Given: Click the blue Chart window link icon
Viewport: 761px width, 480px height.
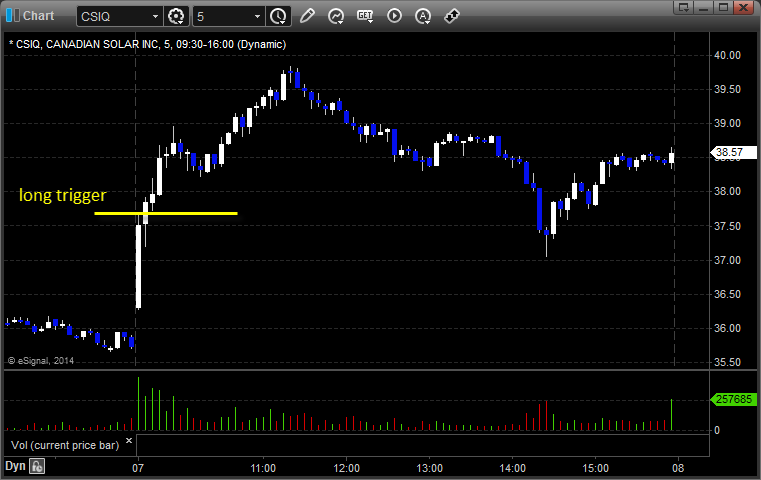Looking at the screenshot, I should click(x=13, y=16).
